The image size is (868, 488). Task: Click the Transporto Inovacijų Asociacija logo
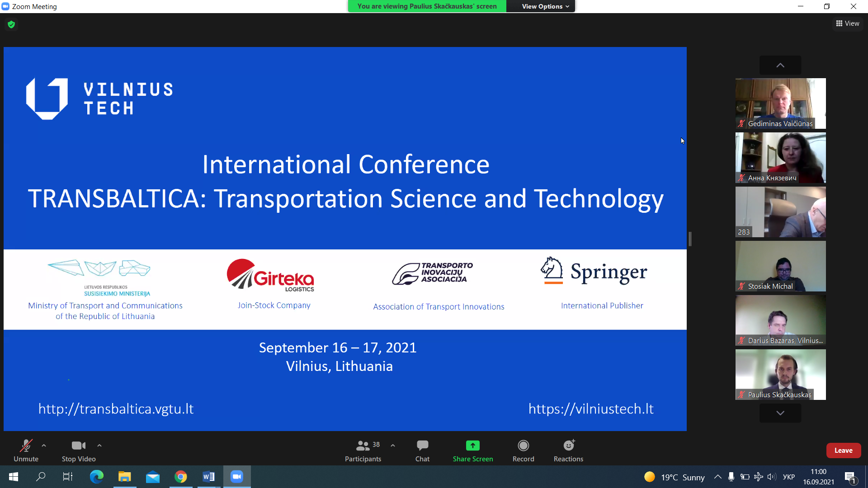point(433,273)
